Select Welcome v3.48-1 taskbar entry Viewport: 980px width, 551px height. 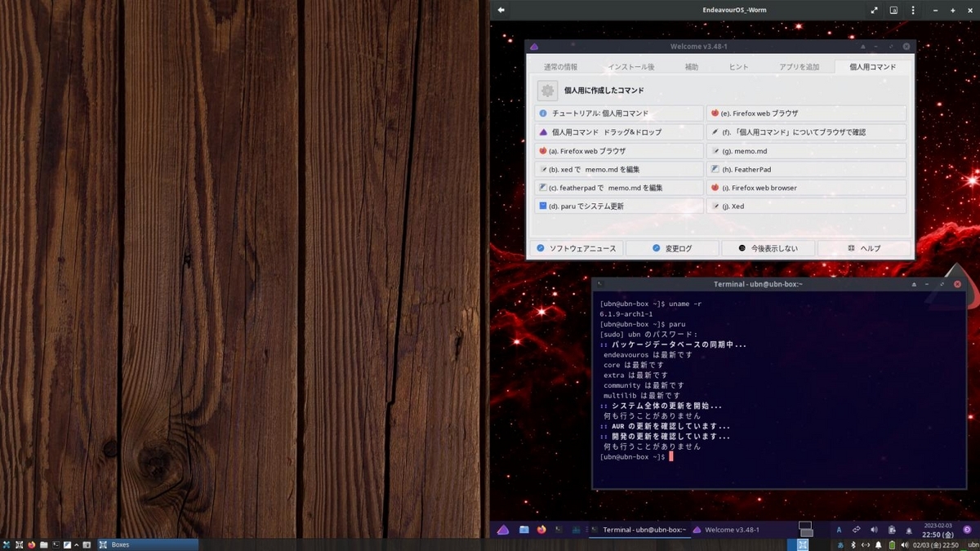tap(726, 530)
